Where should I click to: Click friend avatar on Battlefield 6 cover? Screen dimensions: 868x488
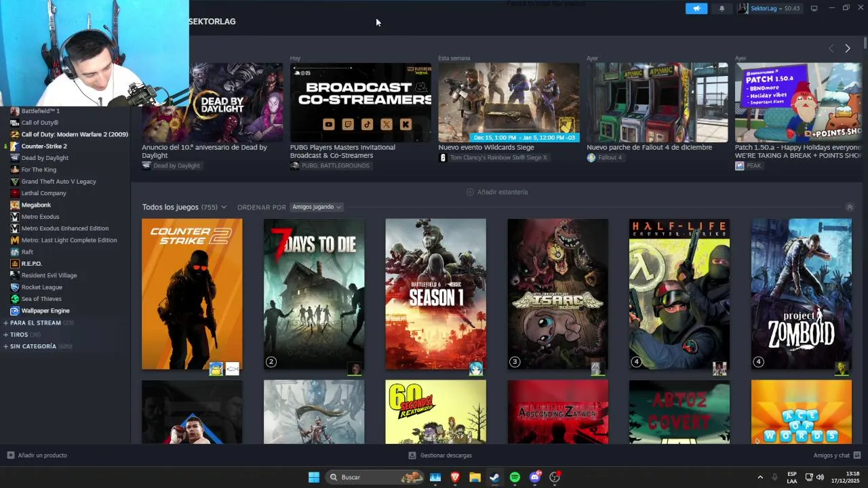coord(476,368)
